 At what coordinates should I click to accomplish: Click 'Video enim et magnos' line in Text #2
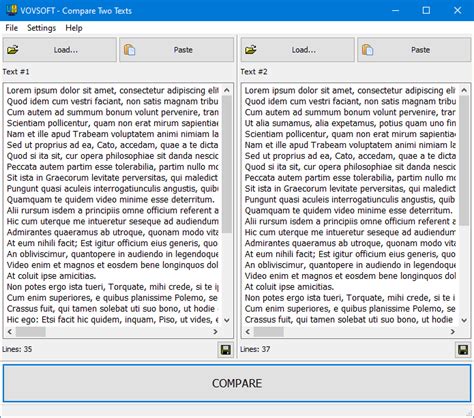tap(350, 276)
